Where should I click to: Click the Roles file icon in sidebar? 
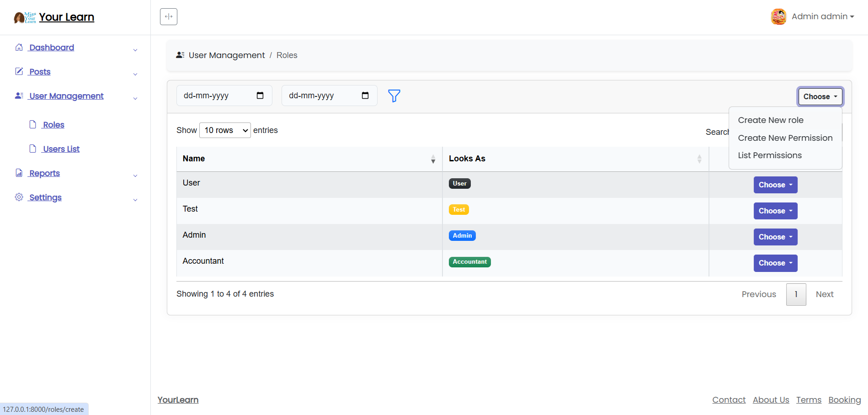[x=33, y=124]
